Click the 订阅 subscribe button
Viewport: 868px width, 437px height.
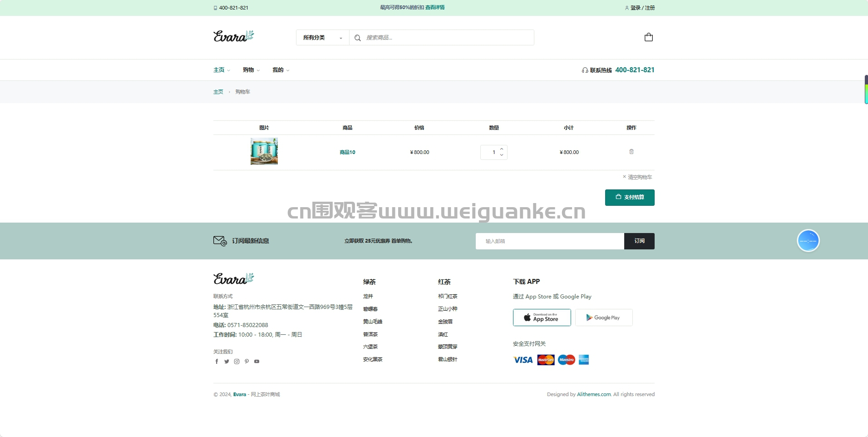pyautogui.click(x=639, y=241)
